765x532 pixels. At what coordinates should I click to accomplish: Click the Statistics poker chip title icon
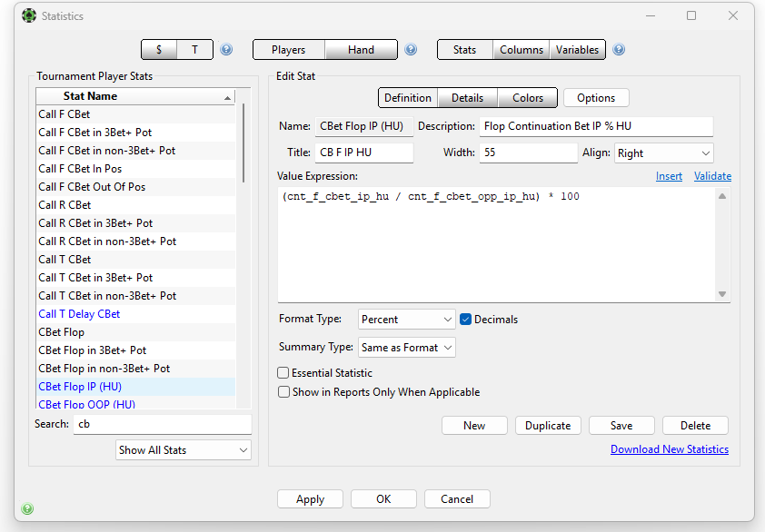[29, 15]
